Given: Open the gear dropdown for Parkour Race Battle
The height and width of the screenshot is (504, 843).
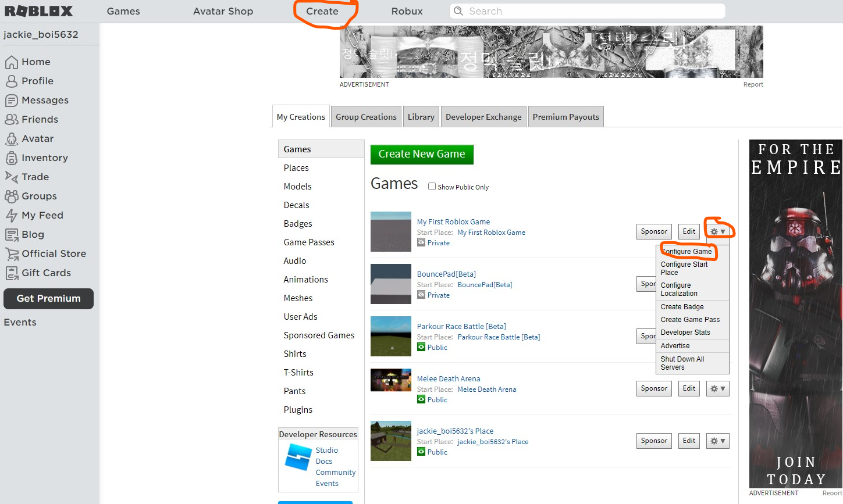Looking at the screenshot, I should click(717, 336).
